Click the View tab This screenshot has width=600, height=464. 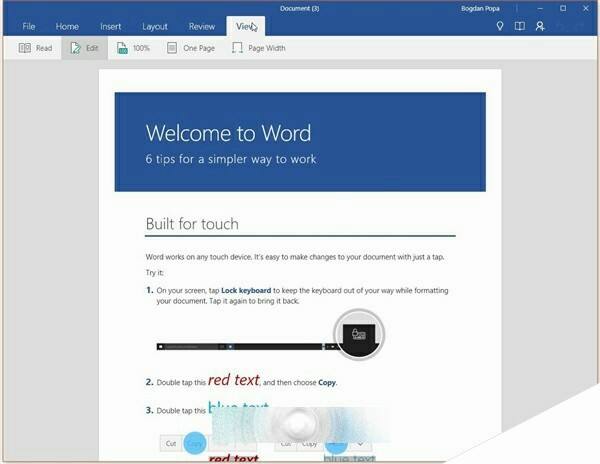tap(243, 26)
